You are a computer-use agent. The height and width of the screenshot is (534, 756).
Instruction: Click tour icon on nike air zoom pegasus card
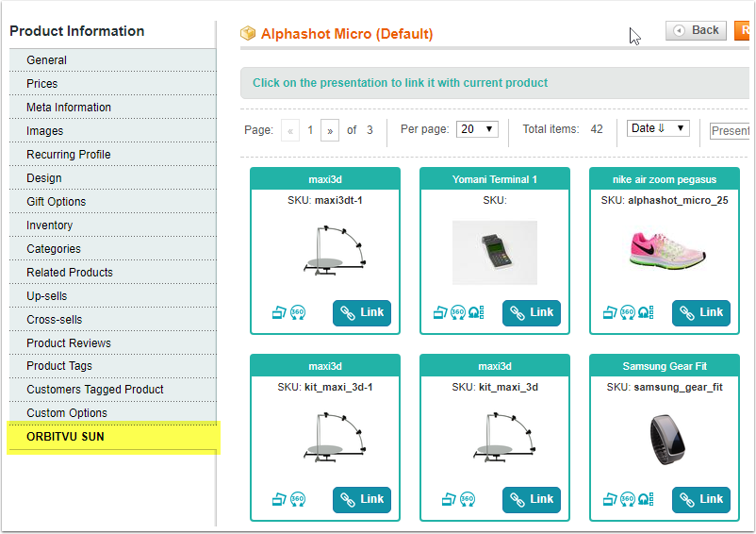coord(646,312)
